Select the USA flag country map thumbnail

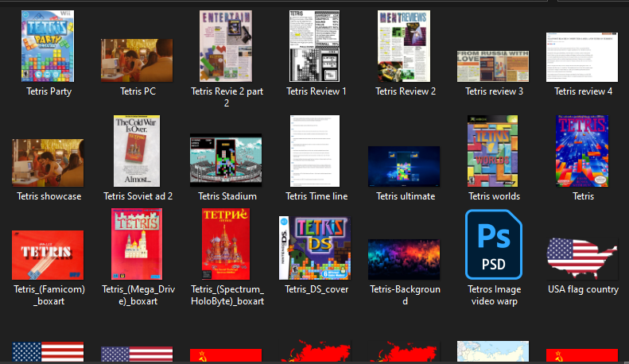pos(582,258)
